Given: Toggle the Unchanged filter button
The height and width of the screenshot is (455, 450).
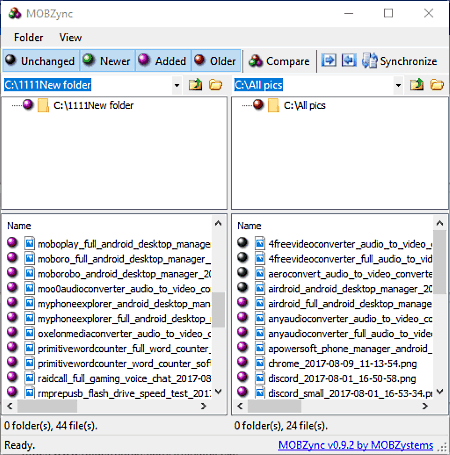Looking at the screenshot, I should (41, 61).
